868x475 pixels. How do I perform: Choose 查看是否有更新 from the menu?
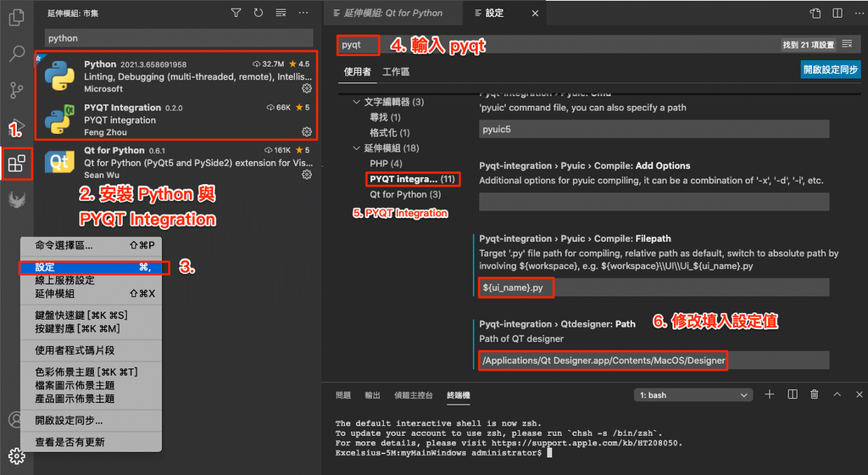(x=92, y=442)
